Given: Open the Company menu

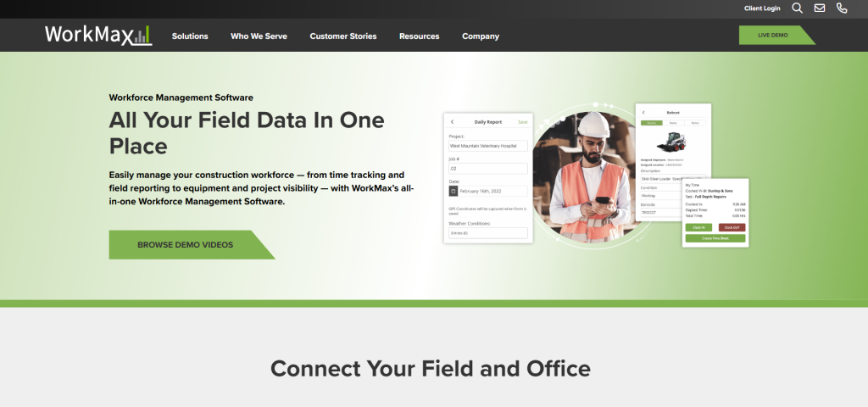Looking at the screenshot, I should pos(481,36).
